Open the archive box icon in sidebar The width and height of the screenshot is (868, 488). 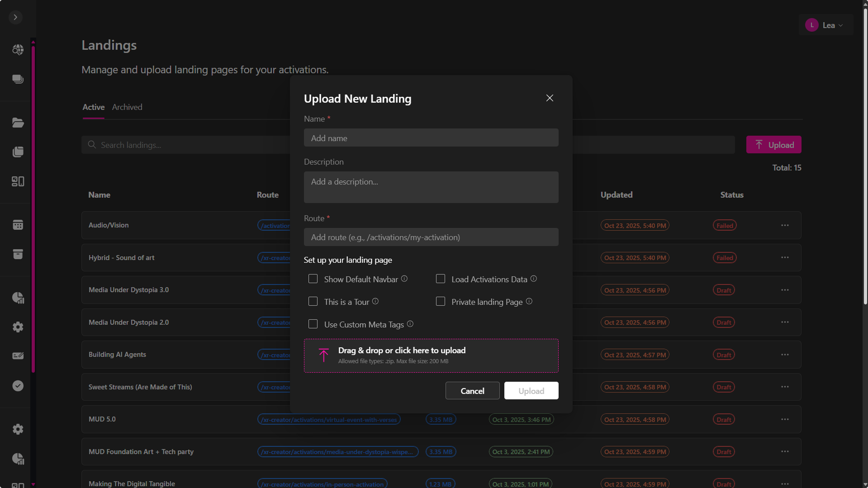[x=18, y=254]
